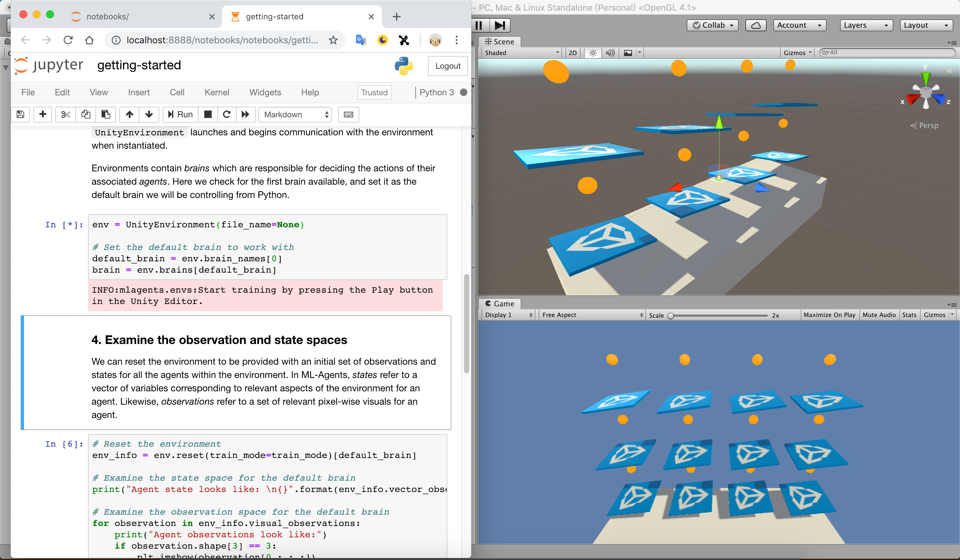Open the Layout dropdown in Unity
960x560 pixels.
pyautogui.click(x=926, y=25)
